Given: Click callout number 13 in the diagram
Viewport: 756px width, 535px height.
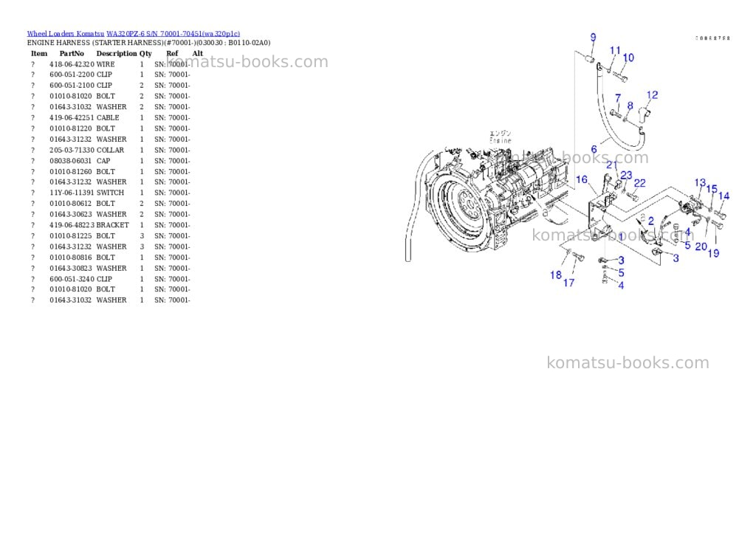Looking at the screenshot, I should pyautogui.click(x=700, y=183).
